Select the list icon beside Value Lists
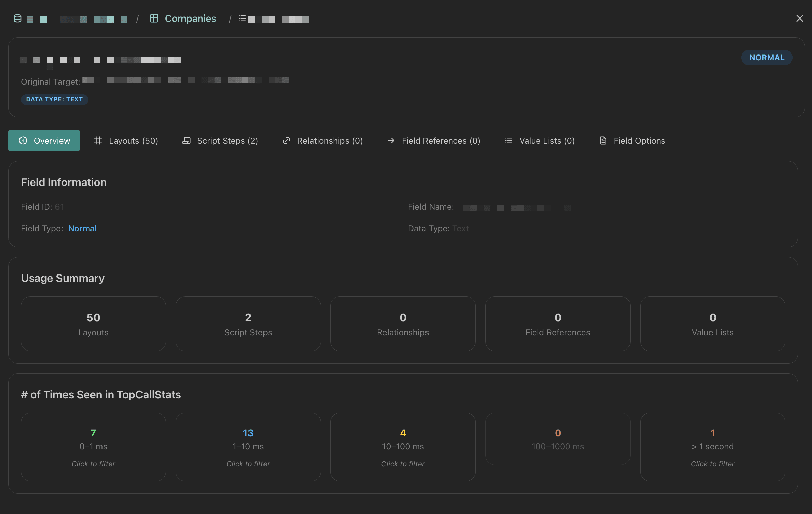The image size is (812, 514). [x=508, y=140]
